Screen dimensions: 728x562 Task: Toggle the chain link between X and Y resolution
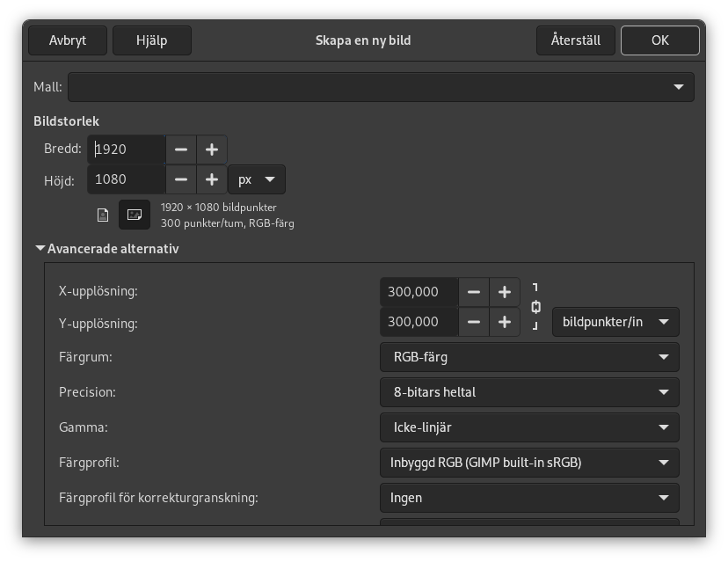[x=535, y=307]
